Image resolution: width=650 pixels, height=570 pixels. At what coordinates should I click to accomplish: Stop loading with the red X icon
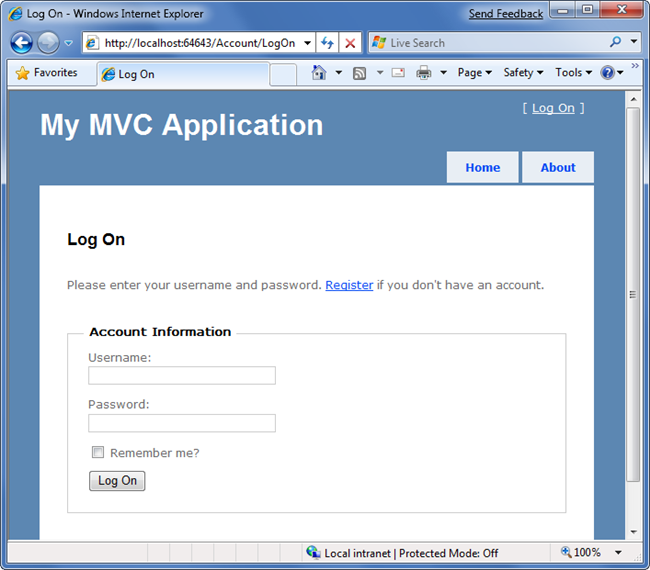pyautogui.click(x=350, y=43)
